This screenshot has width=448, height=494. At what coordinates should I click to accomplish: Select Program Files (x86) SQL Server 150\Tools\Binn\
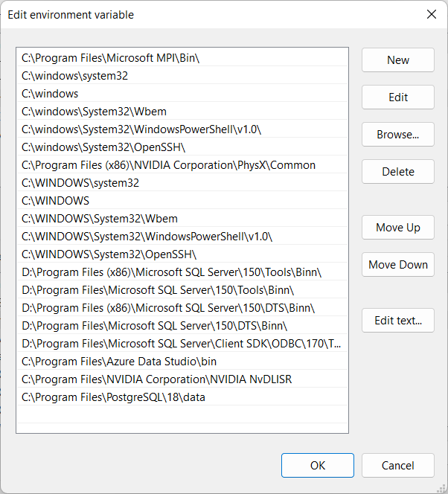click(182, 272)
